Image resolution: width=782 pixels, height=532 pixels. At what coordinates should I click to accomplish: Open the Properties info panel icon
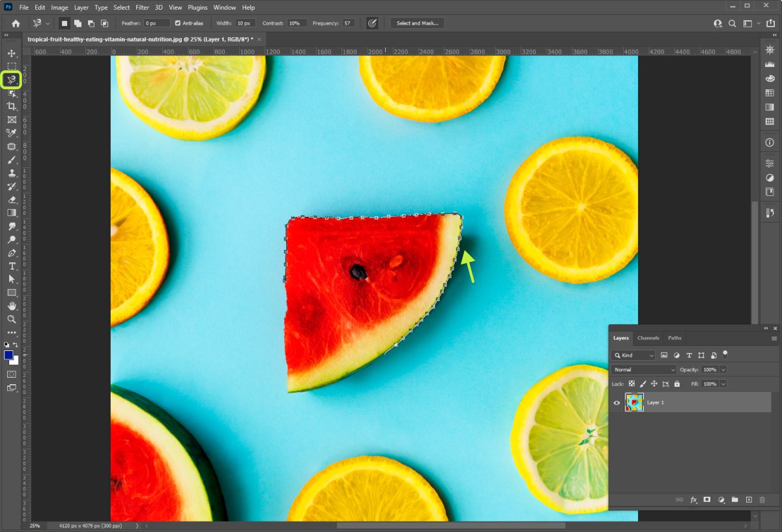tap(770, 142)
